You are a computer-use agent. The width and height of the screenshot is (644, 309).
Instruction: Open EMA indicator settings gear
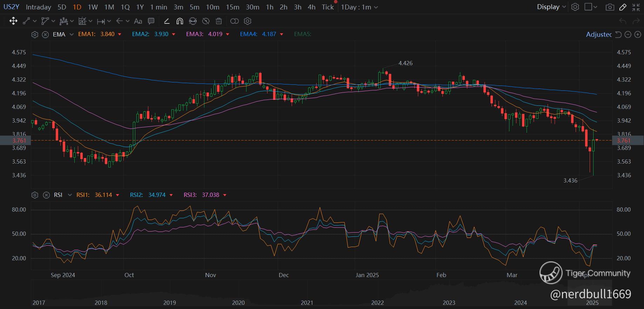[35, 34]
